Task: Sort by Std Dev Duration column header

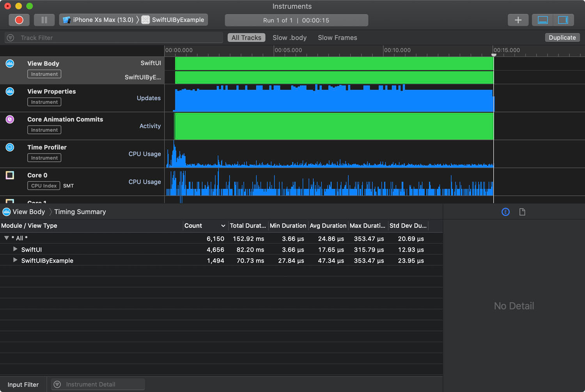Action: click(408, 226)
